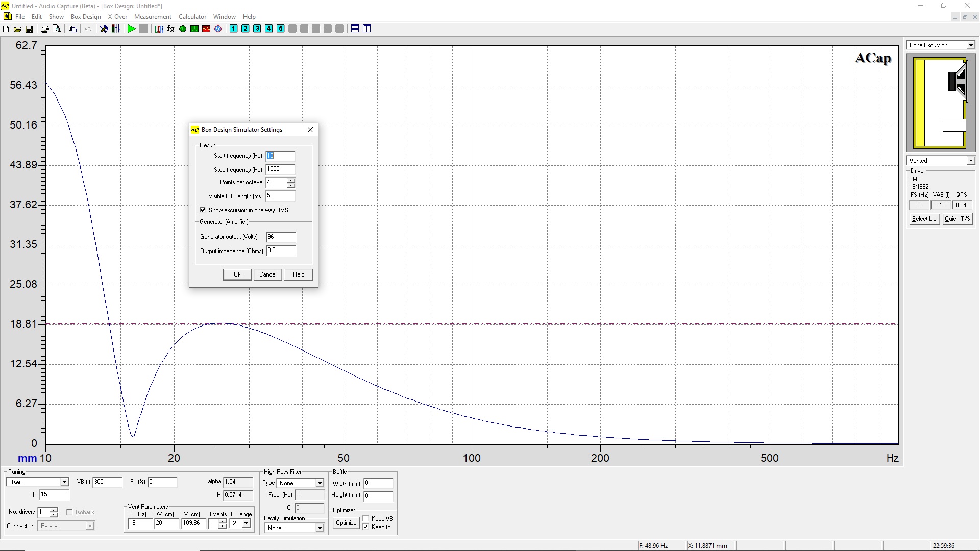The width and height of the screenshot is (980, 551).
Task: Click the Start frequency input field
Action: click(280, 156)
